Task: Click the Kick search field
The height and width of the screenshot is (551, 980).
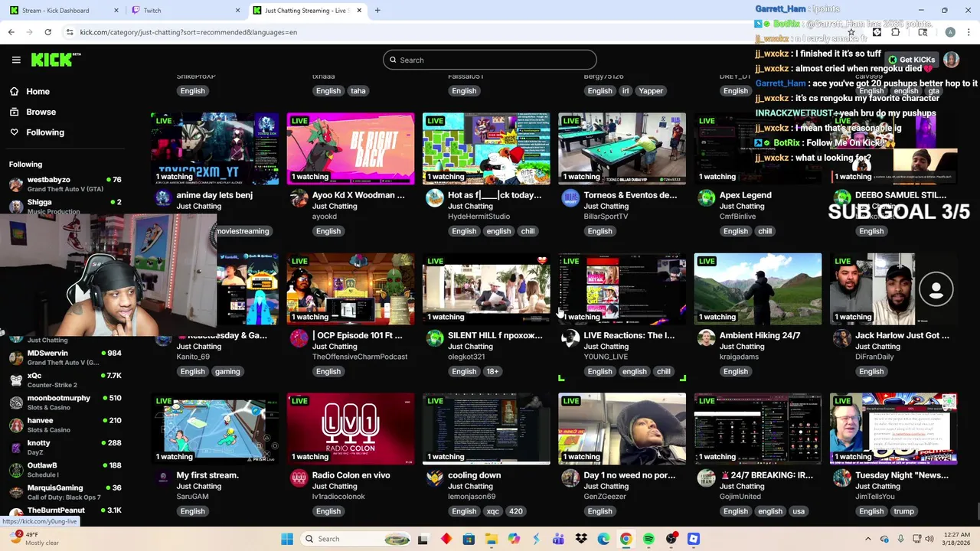Action: 490,60
